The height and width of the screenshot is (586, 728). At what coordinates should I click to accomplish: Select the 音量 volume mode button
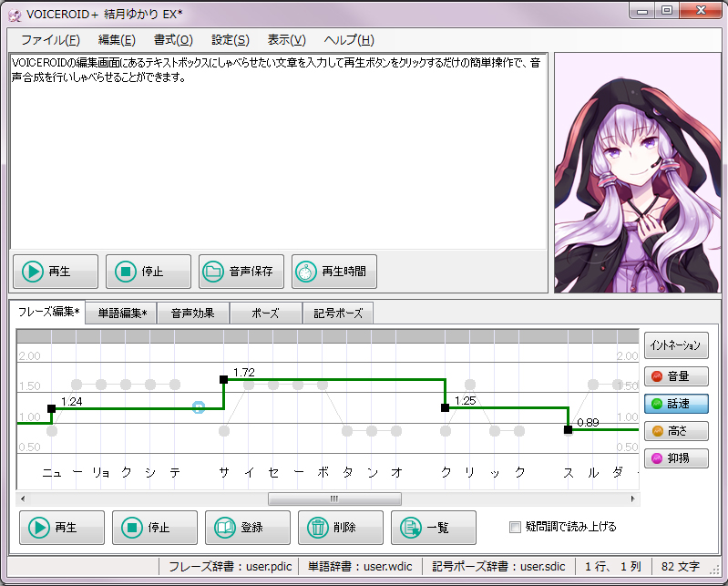[676, 376]
